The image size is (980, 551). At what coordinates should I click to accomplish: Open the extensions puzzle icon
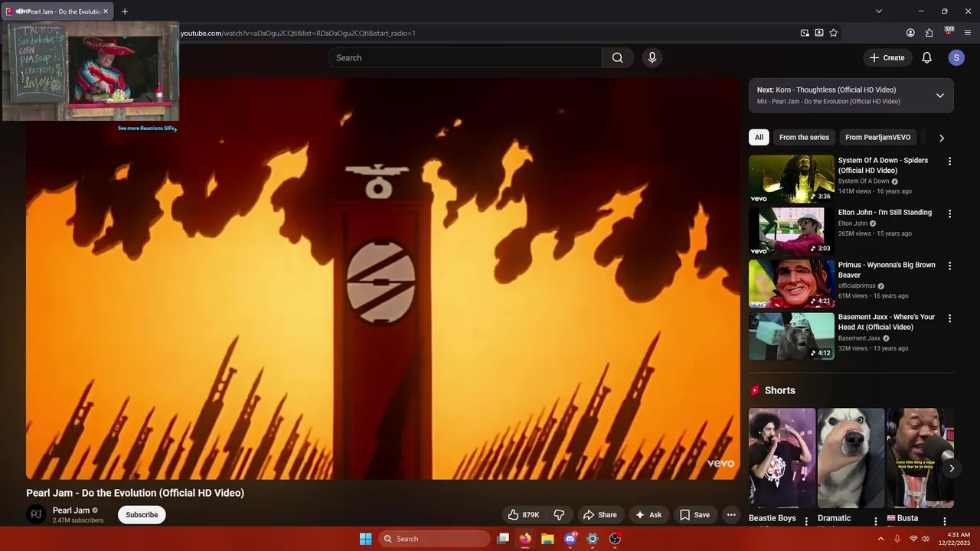coord(929,33)
